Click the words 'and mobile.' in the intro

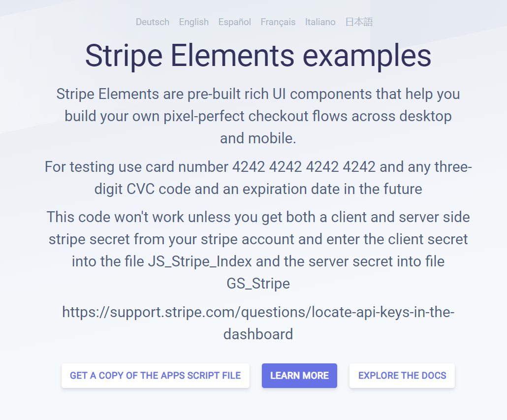click(x=258, y=138)
